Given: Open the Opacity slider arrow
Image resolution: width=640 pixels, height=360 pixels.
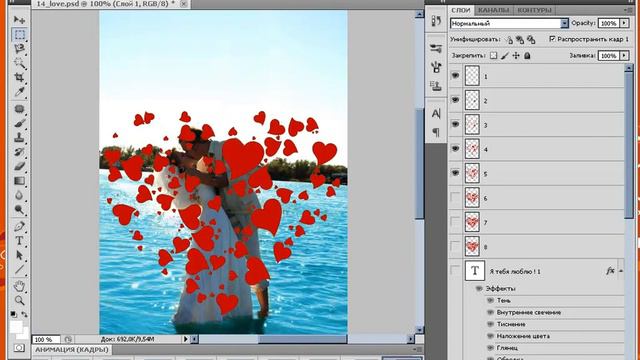Looking at the screenshot, I should (624, 23).
